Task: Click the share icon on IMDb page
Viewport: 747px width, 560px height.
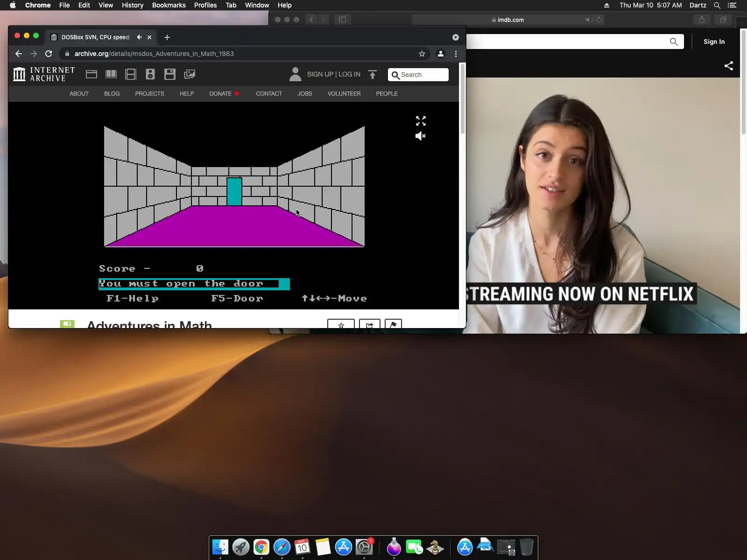Action: 729,66
